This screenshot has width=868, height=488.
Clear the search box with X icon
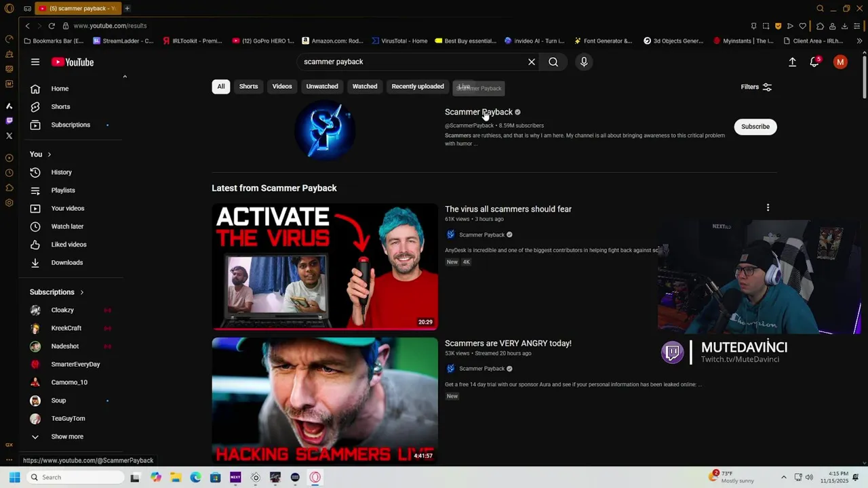click(532, 62)
